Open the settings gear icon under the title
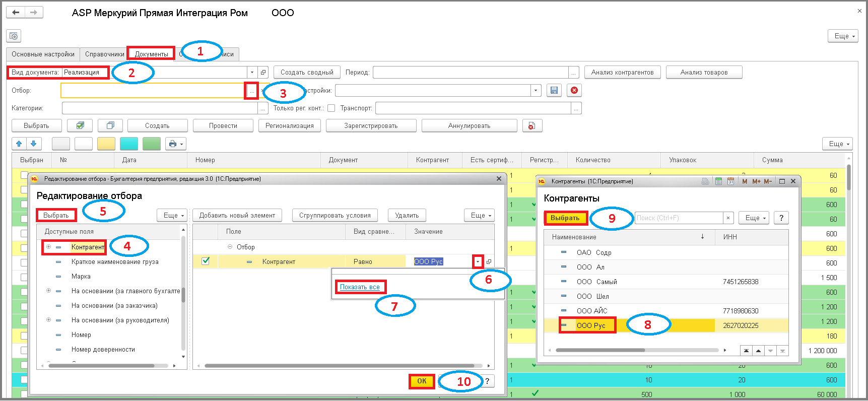The width and height of the screenshot is (868, 401). [14, 36]
